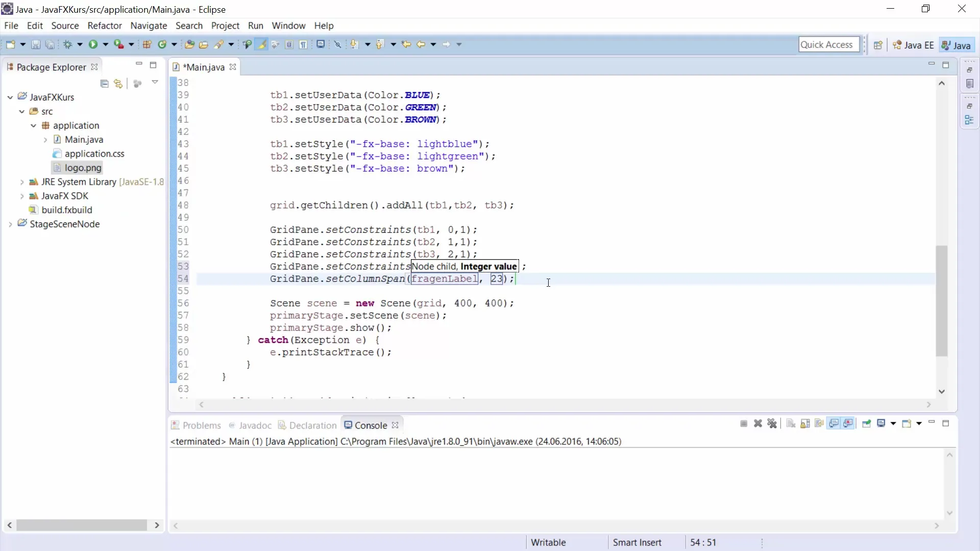This screenshot has width=980, height=551.
Task: Click the Open Type toolbar icon
Action: click(189, 44)
